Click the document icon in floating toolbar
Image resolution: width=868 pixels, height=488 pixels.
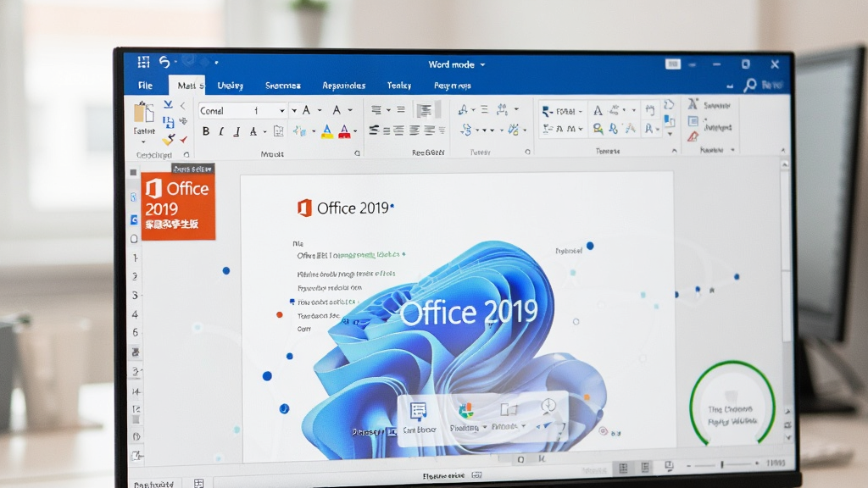pos(418,411)
